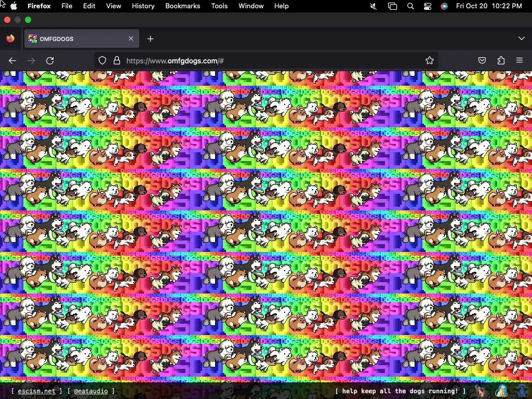Open the Bookmarks menu
Screen dimensions: 532x399
[x=182, y=6]
